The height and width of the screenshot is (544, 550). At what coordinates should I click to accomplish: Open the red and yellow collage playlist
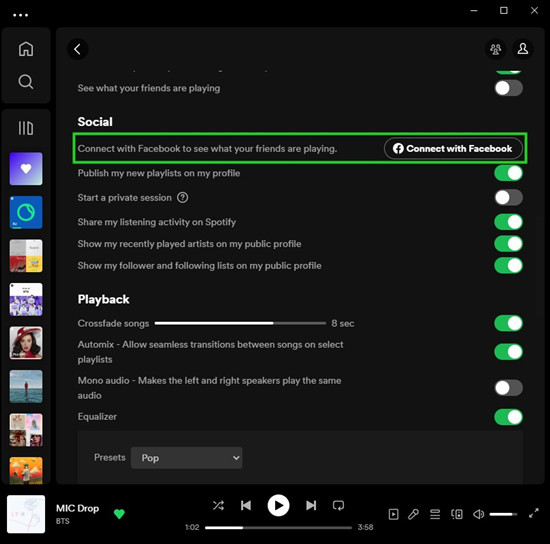click(x=26, y=256)
